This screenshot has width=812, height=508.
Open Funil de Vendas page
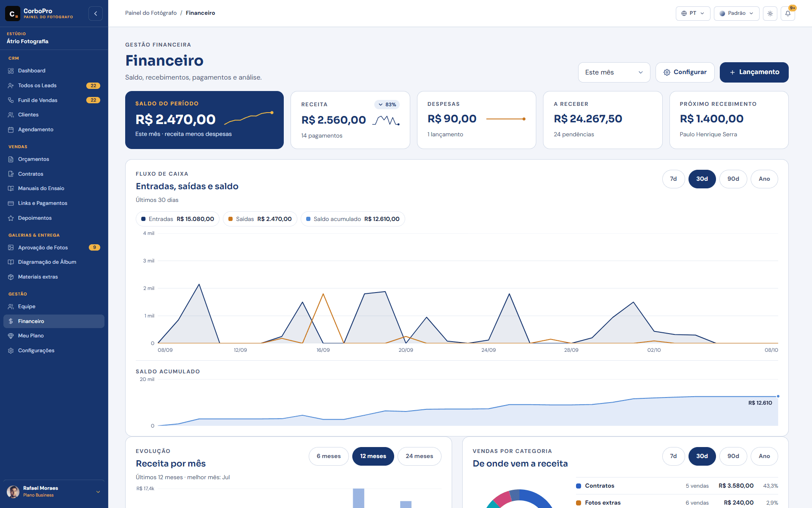click(54, 100)
